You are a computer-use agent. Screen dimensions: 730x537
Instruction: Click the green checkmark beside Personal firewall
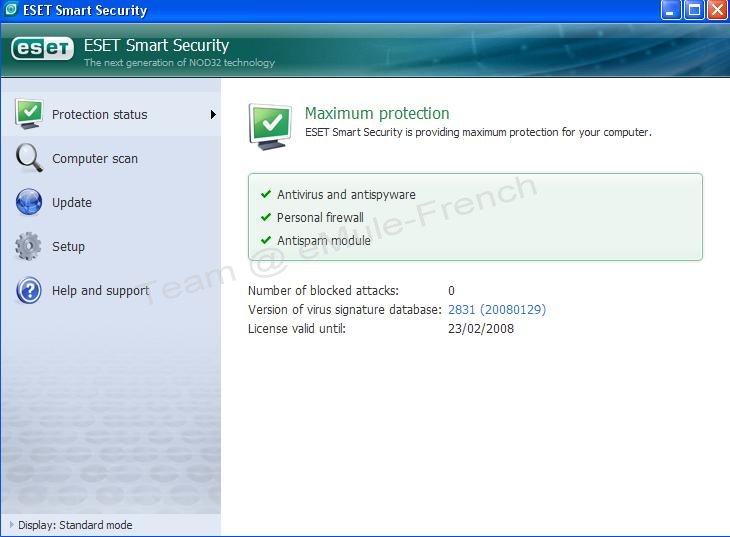(266, 217)
